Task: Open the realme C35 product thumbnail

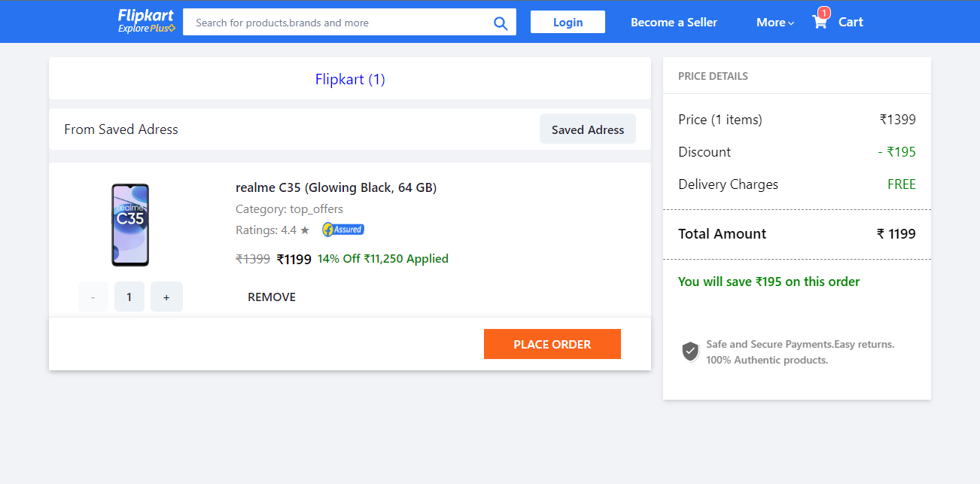Action: click(x=130, y=224)
